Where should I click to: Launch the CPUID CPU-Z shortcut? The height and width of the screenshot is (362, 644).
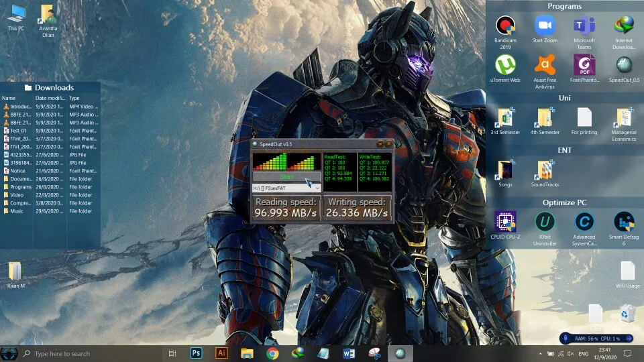tap(505, 225)
